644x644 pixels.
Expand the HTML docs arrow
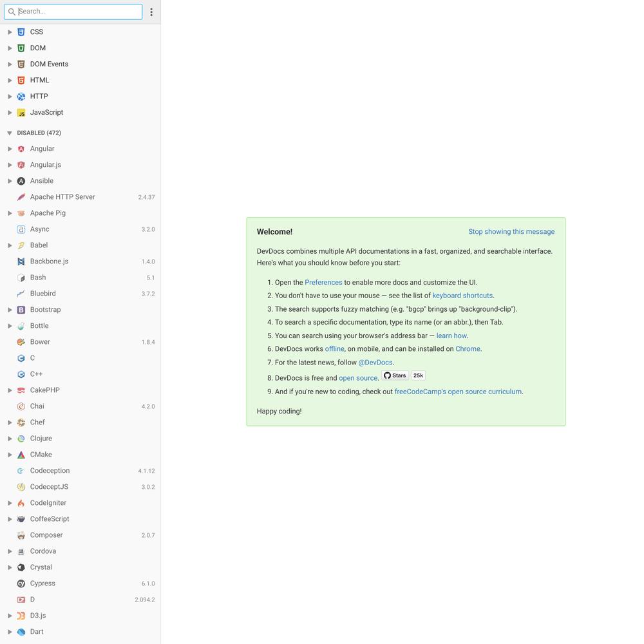pos(10,80)
